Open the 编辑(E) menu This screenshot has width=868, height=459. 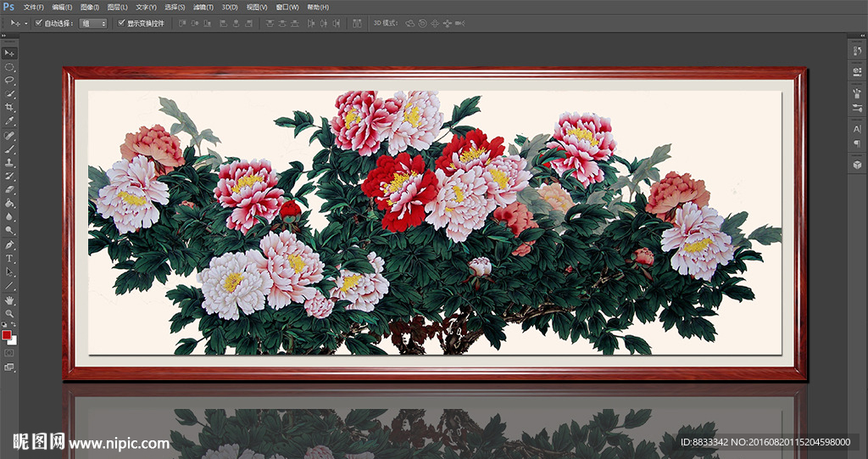pyautogui.click(x=62, y=7)
